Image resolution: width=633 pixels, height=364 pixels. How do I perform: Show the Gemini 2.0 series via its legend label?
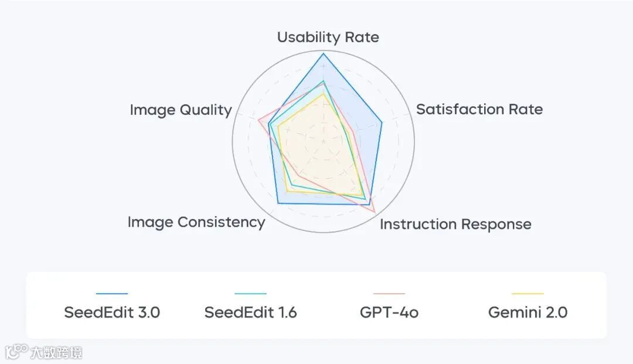[x=527, y=312]
